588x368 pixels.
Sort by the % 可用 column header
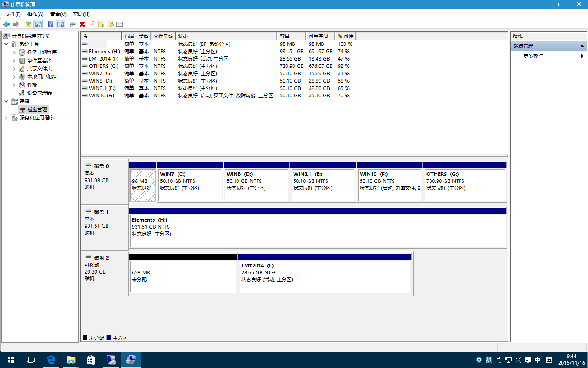click(345, 36)
